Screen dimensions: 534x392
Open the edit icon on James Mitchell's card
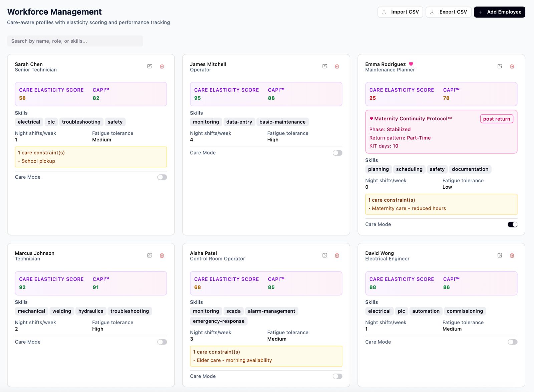pyautogui.click(x=324, y=66)
